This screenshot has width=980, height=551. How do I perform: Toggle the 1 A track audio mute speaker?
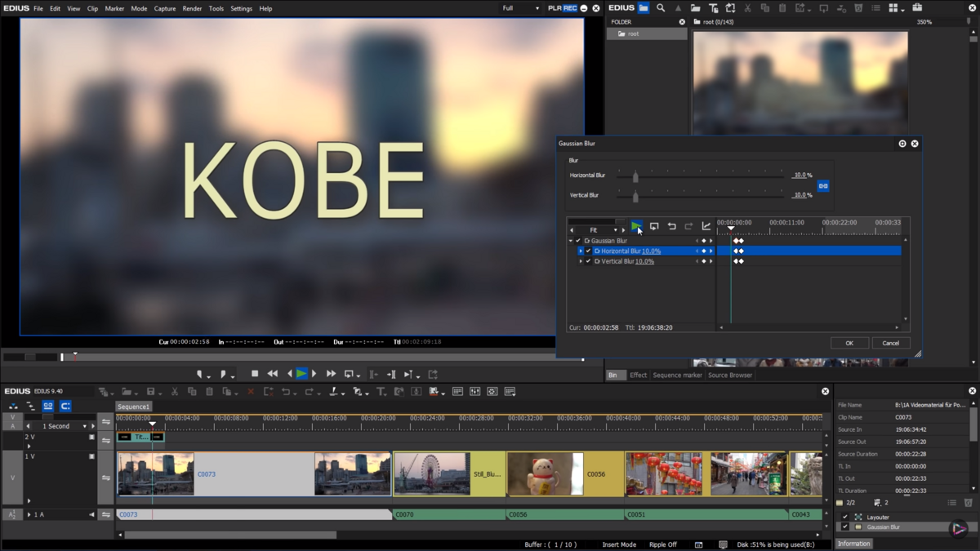click(91, 514)
